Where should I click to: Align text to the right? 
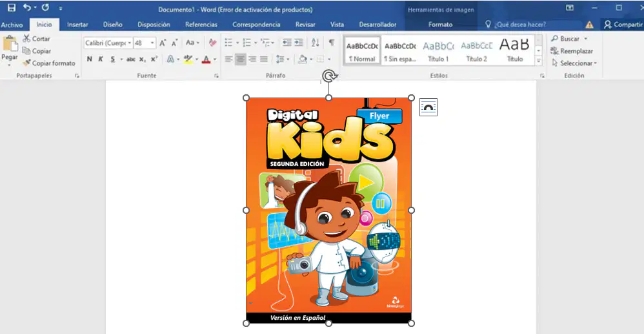pos(252,59)
